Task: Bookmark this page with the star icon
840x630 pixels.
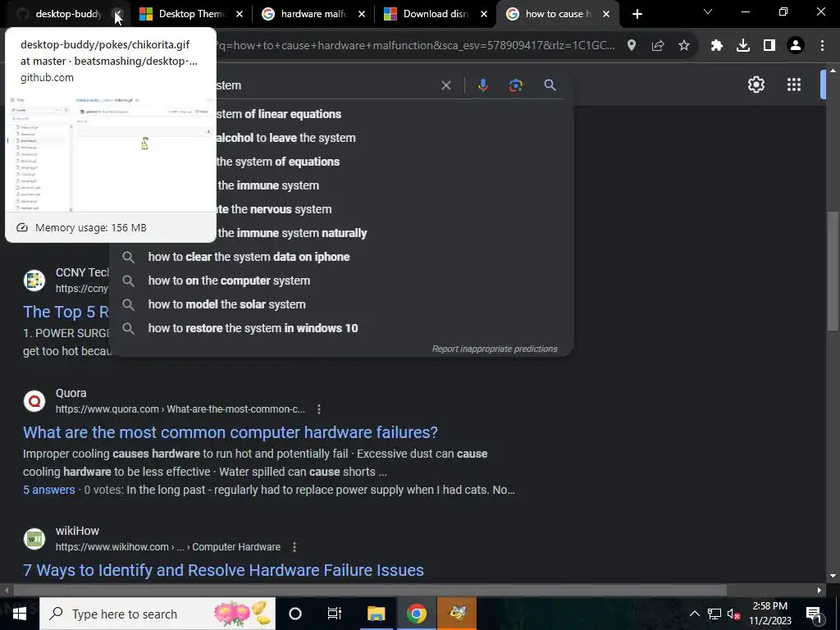Action: [684, 46]
